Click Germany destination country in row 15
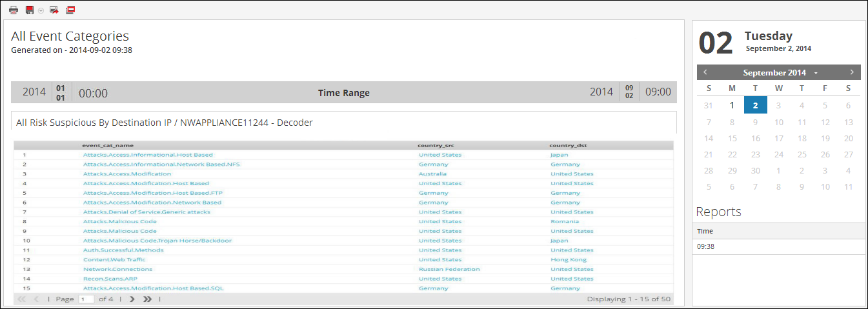Screen dimensions: 868x309 (565, 288)
